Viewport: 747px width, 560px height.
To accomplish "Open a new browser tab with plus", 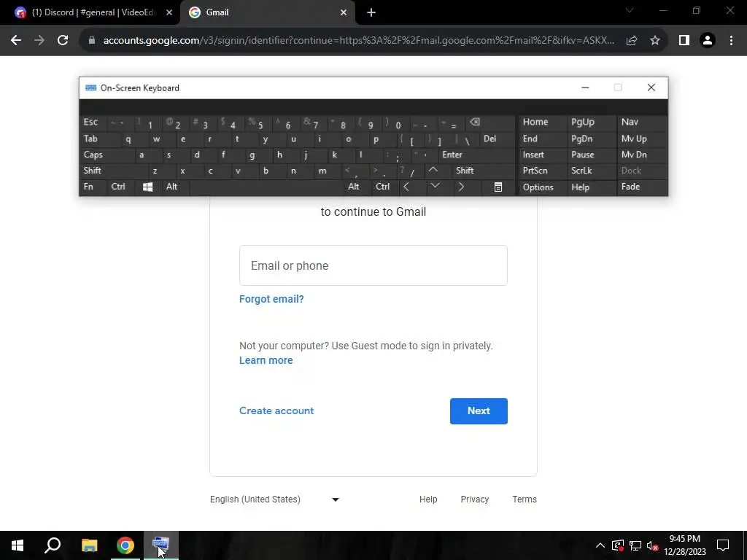I will click(x=371, y=13).
